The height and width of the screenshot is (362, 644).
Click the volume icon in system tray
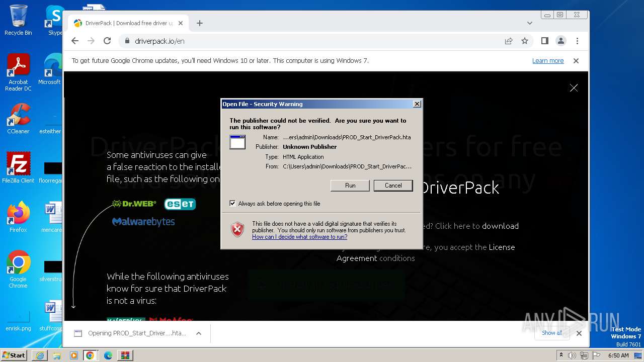pyautogui.click(x=572, y=355)
